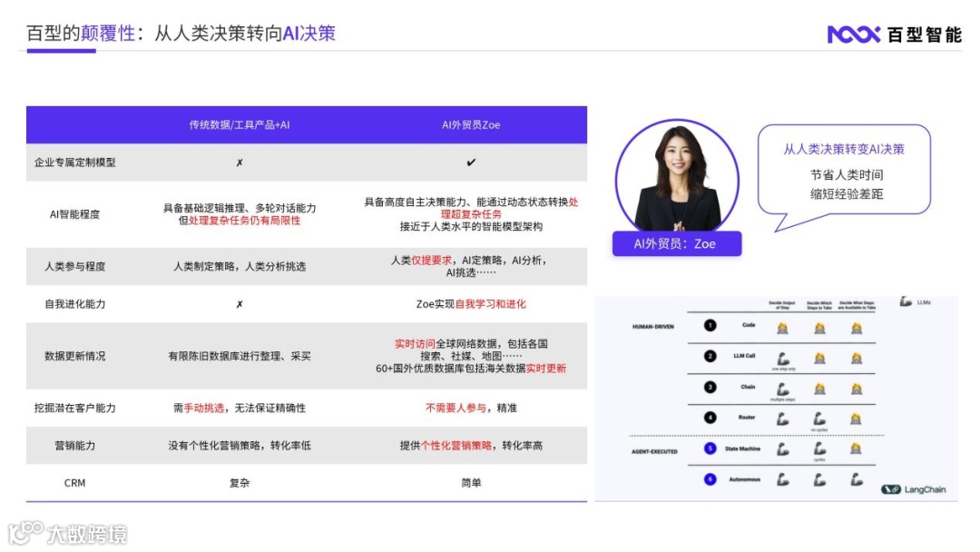The width and height of the screenshot is (980, 552).
Task: Click the '节省人类时间' line in the bubble
Action: click(x=847, y=175)
